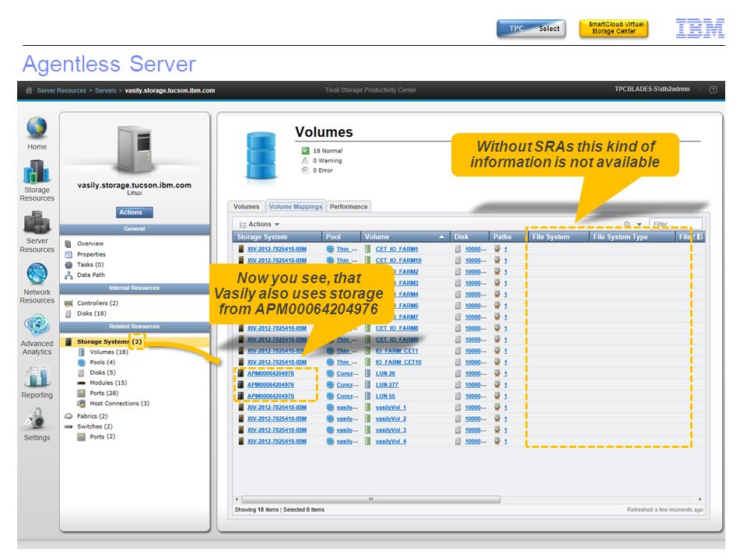Open Advanced Analytics in sidebar
The image size is (747, 560).
click(37, 334)
